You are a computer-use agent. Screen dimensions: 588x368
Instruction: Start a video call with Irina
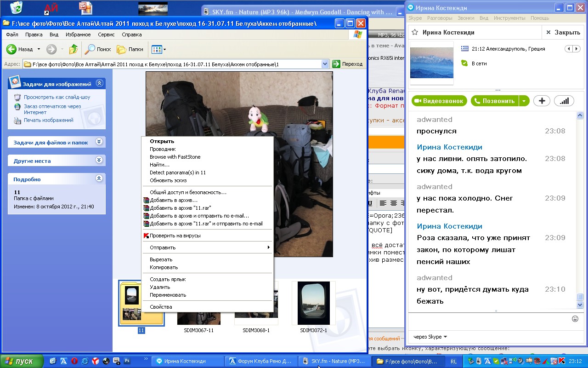pos(439,101)
